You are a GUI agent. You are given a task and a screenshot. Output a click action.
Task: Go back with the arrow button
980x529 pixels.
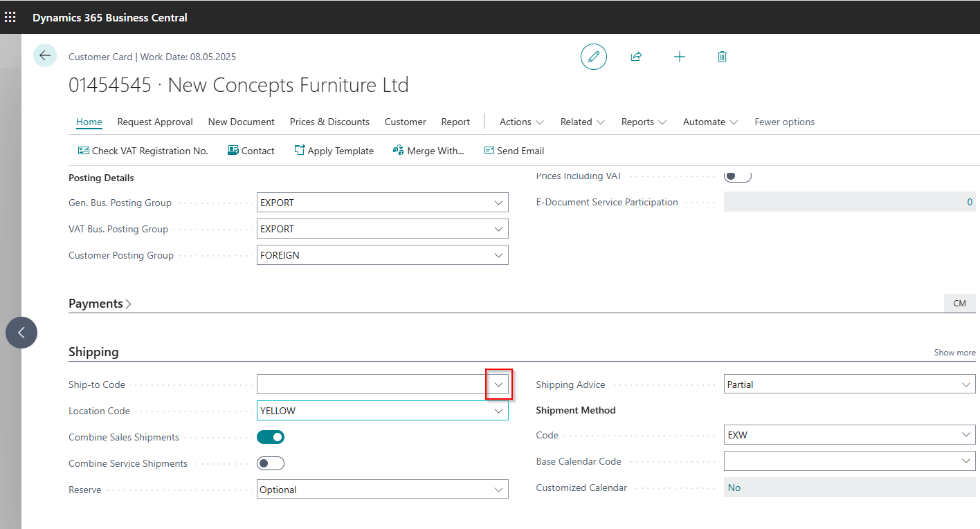tap(45, 56)
